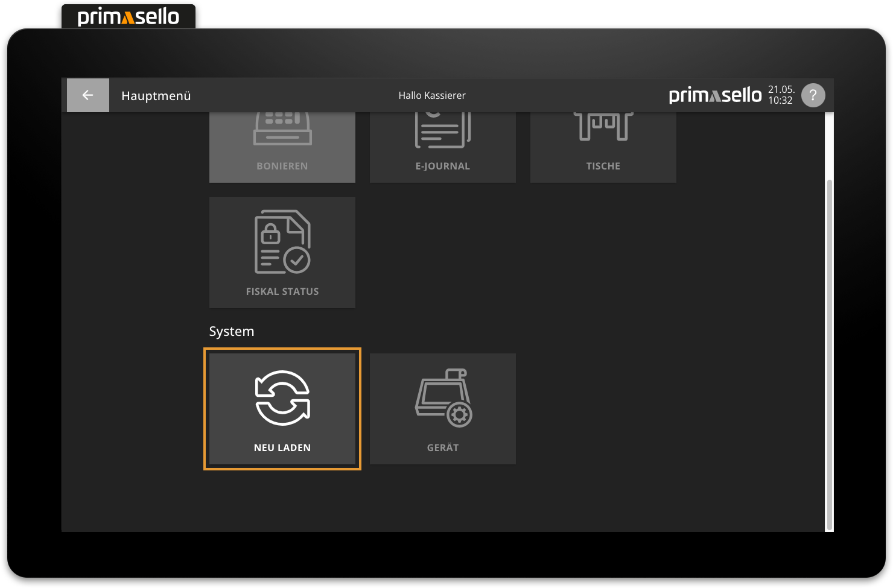Click the device with gear Gerät icon
This screenshot has width=893, height=588.
(x=443, y=398)
